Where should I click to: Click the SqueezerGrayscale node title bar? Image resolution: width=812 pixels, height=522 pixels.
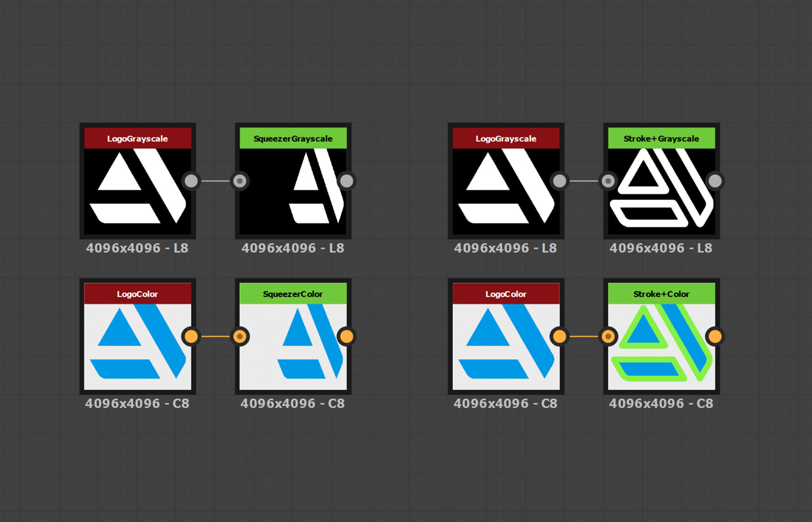click(292, 139)
